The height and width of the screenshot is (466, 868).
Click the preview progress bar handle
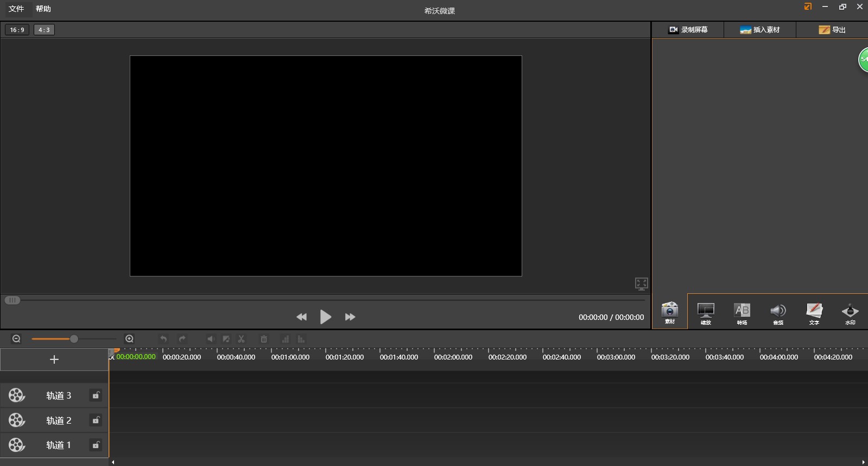pyautogui.click(x=12, y=300)
